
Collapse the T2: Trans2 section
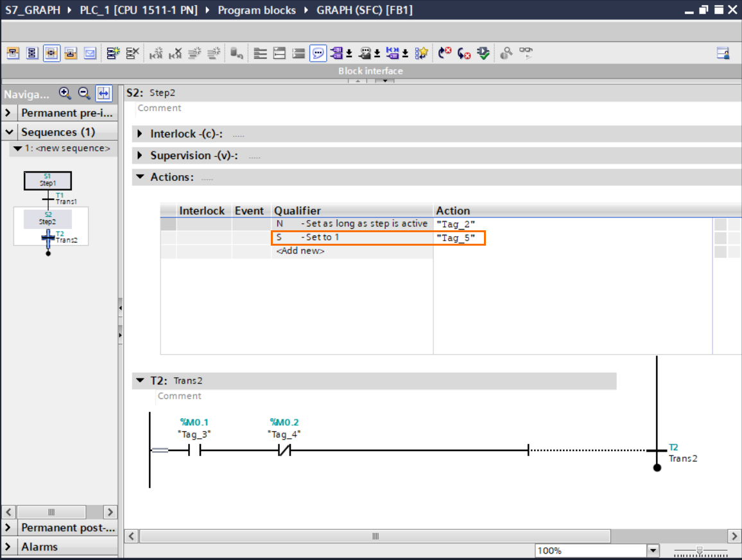(x=140, y=380)
